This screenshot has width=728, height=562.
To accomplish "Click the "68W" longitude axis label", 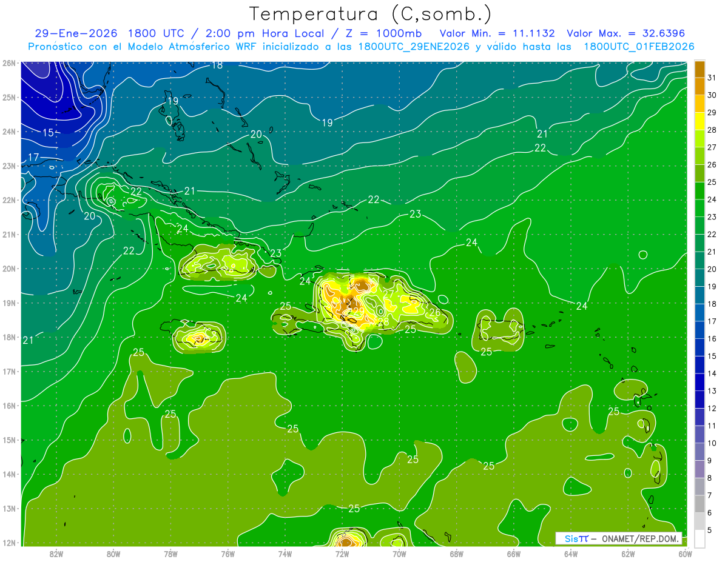I will (457, 554).
